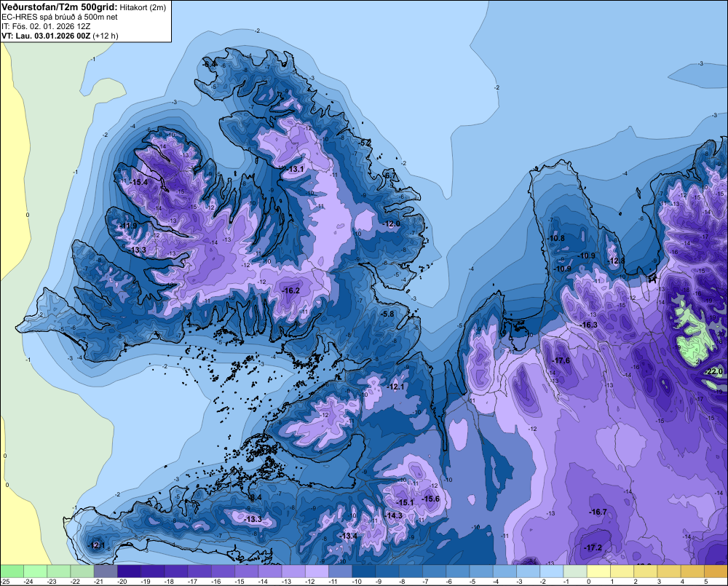Click the -6.7 temperature label

[x=390, y=175]
